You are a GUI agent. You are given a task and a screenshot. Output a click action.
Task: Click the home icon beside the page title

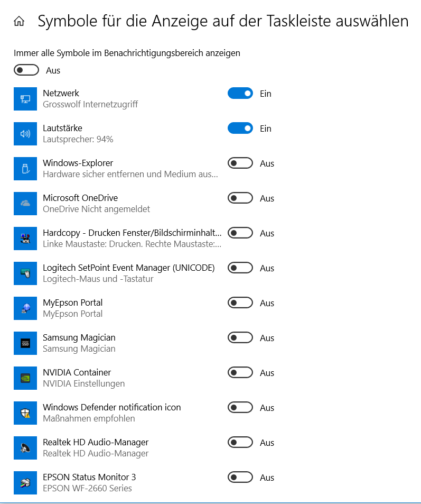coord(19,21)
